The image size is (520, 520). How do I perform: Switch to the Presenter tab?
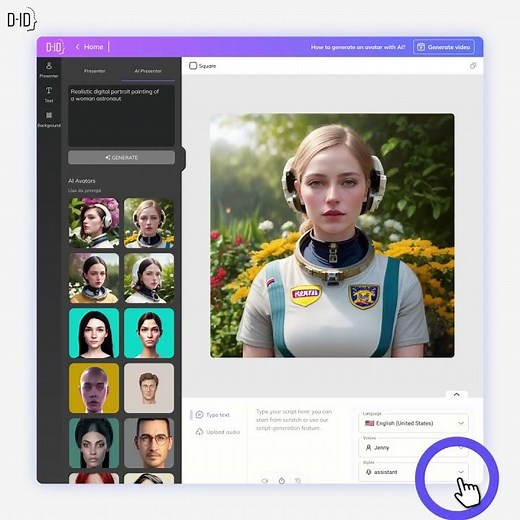[x=94, y=71]
